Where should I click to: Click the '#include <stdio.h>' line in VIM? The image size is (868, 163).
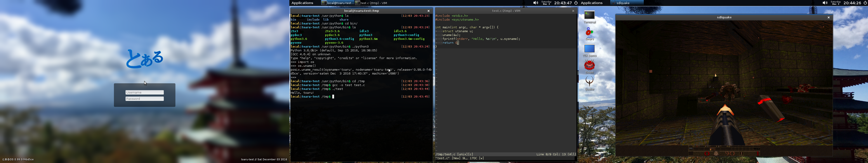452,16
